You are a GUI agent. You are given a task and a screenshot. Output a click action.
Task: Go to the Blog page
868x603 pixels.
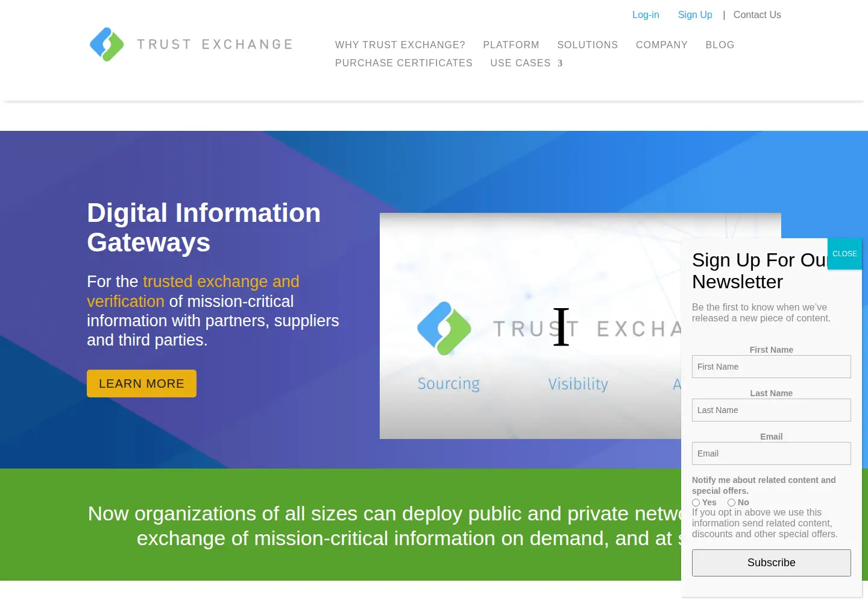pyautogui.click(x=720, y=45)
